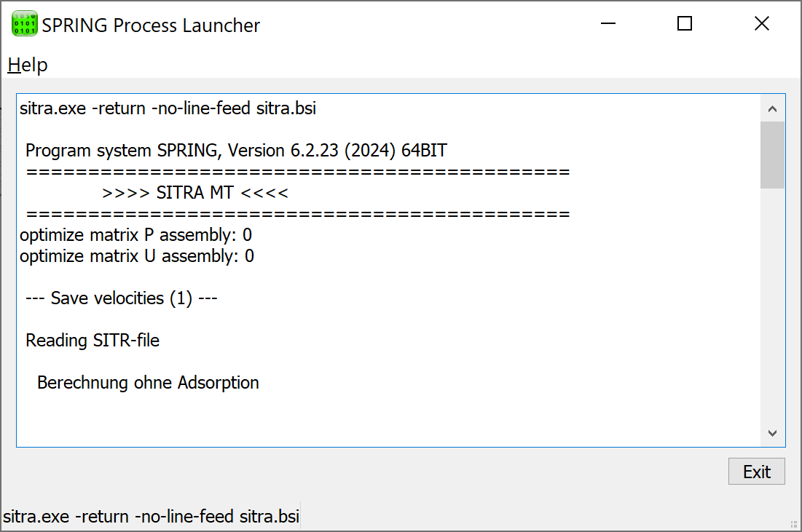Close the SPRING Process Launcher window
The image size is (802, 532).
(x=762, y=23)
